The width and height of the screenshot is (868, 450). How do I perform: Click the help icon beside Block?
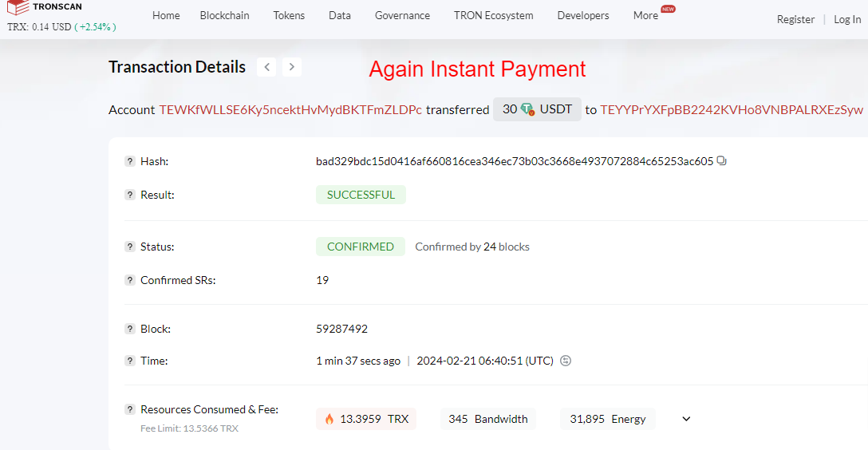coord(129,329)
